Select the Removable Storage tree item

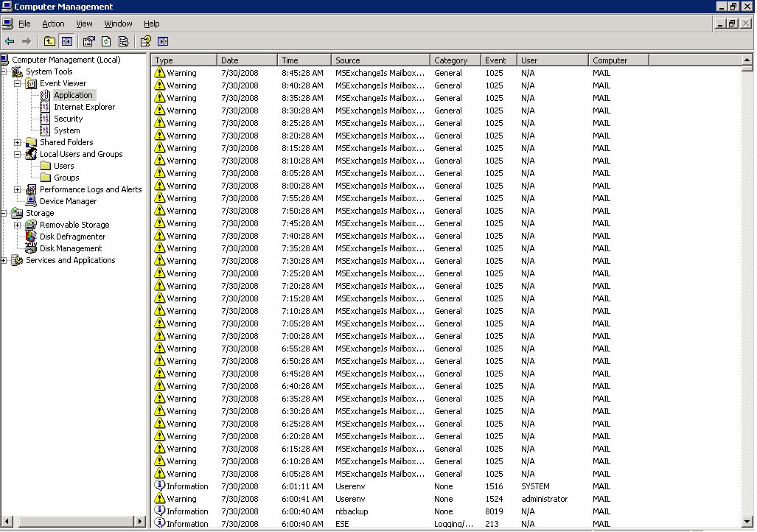(74, 225)
